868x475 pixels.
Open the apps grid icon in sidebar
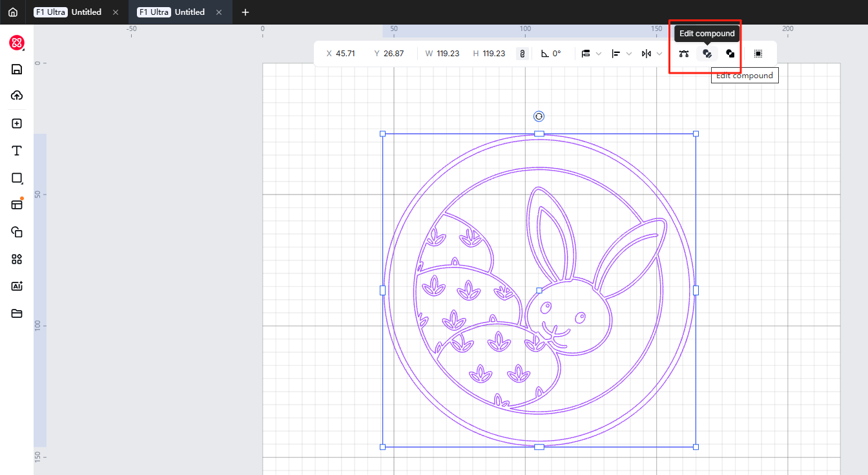(x=17, y=259)
